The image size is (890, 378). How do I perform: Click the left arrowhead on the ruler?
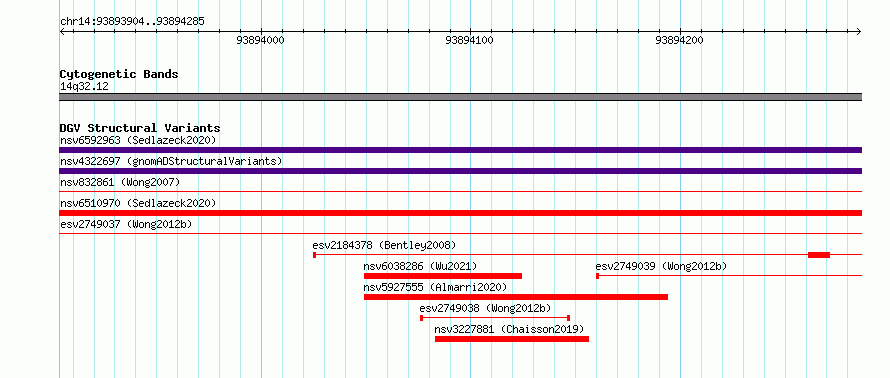[x=62, y=31]
